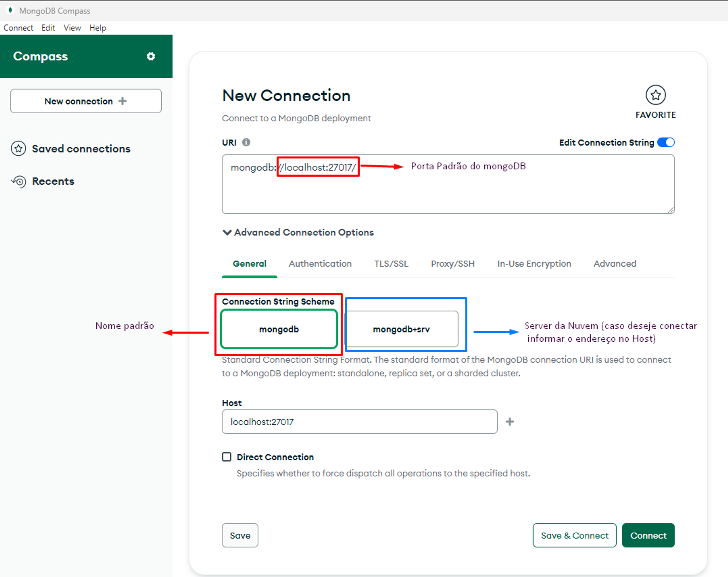Click the Recents history icon
Screen dimensions: 728x577
(x=19, y=181)
